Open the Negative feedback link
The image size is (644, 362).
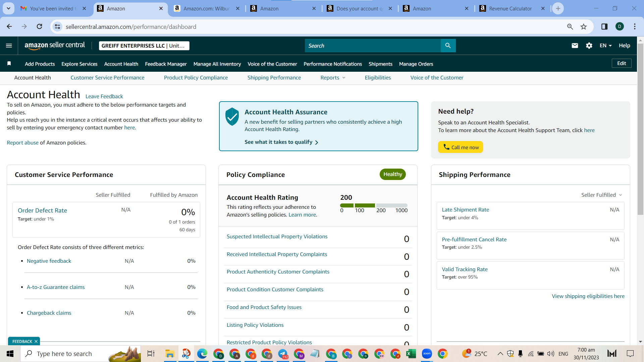pyautogui.click(x=49, y=261)
